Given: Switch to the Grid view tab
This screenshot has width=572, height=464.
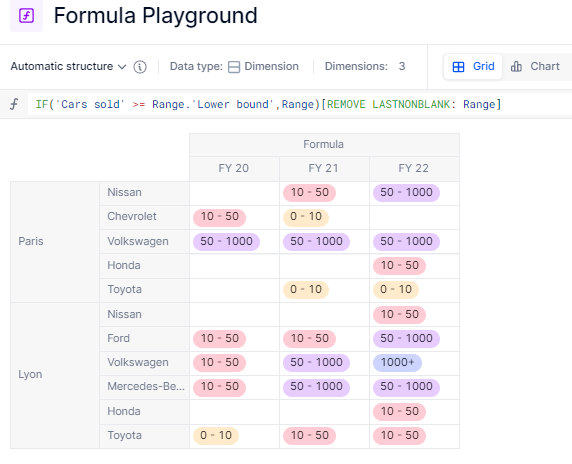Looking at the screenshot, I should pos(473,66).
